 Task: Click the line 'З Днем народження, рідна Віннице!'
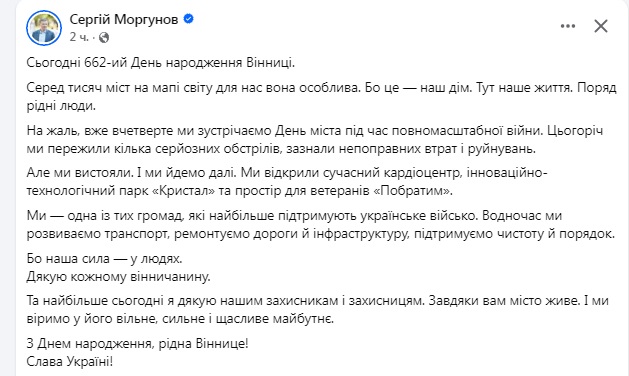pos(138,343)
